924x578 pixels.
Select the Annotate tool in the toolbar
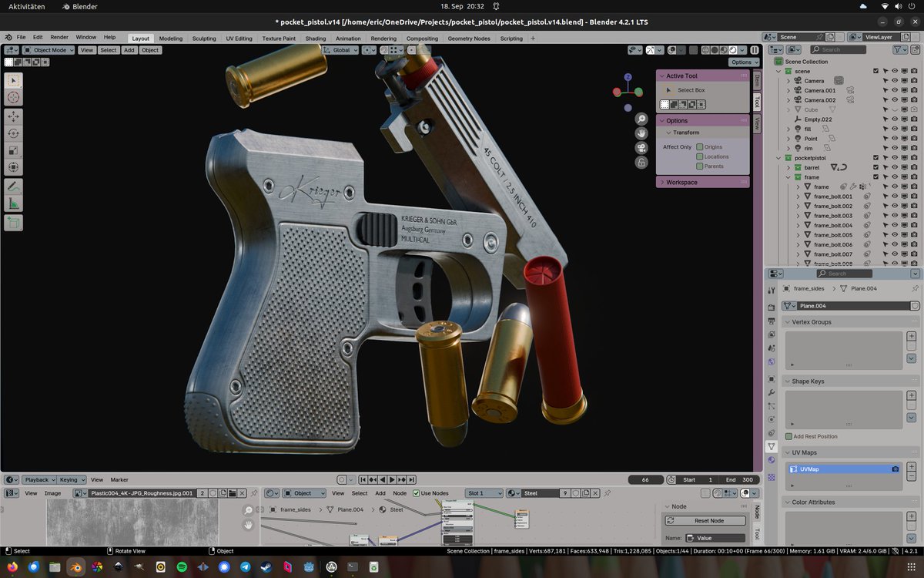click(13, 187)
